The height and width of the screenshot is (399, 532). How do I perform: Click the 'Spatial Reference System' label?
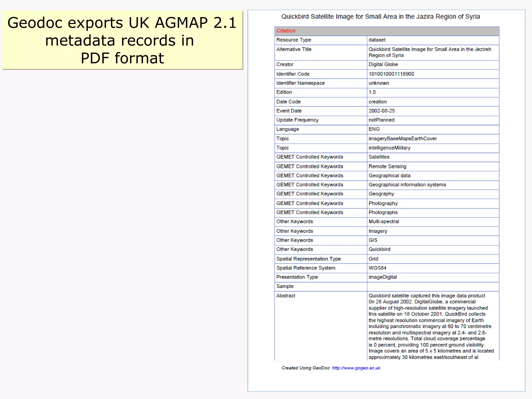point(306,268)
